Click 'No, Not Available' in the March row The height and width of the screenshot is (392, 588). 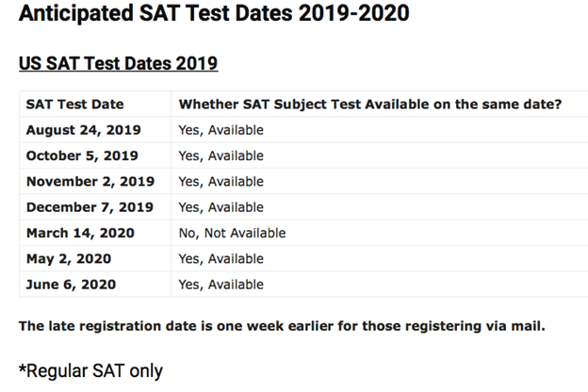pyautogui.click(x=232, y=233)
